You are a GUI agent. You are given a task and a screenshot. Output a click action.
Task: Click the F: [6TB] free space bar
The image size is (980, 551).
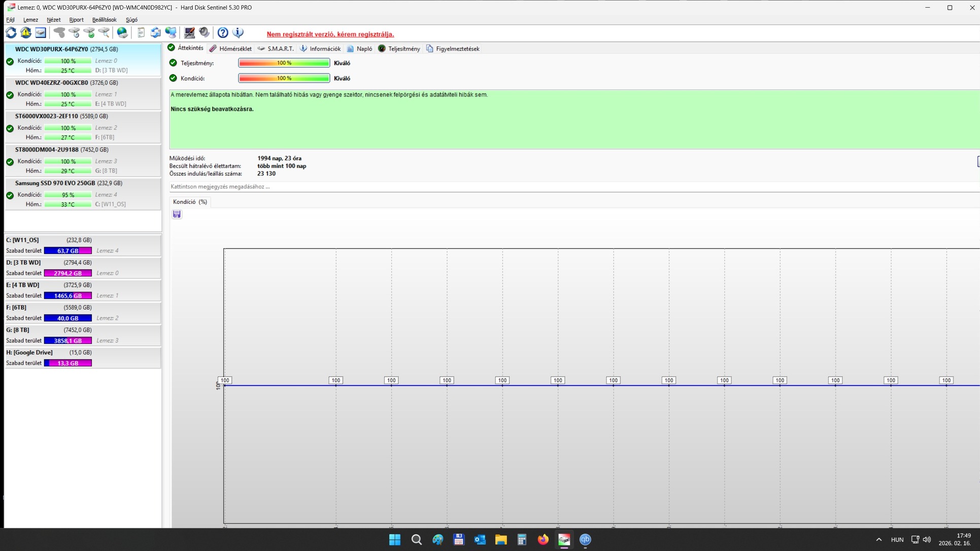coord(67,318)
